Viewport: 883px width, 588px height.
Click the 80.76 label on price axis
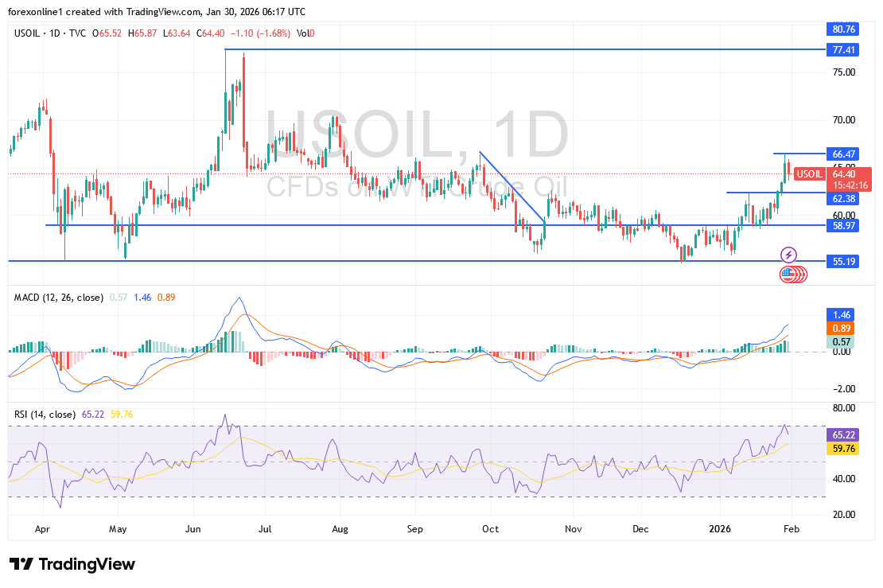(x=842, y=29)
